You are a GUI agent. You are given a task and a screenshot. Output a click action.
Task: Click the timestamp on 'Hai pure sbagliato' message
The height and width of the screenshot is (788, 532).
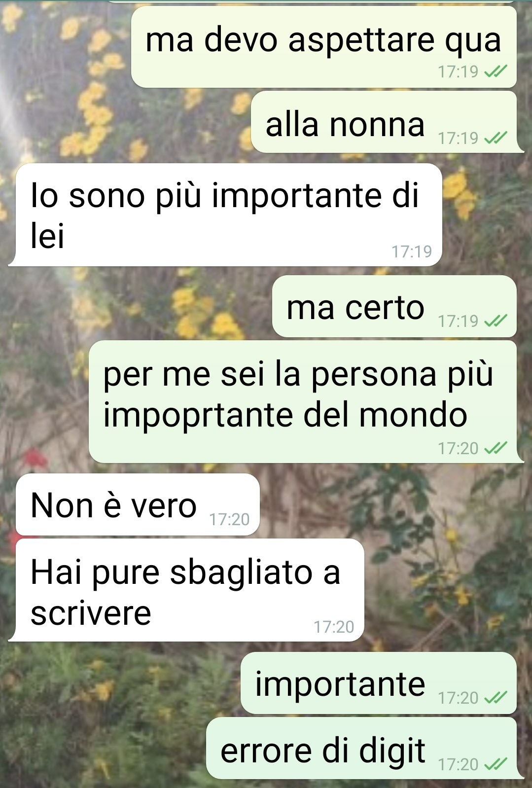[x=334, y=627]
